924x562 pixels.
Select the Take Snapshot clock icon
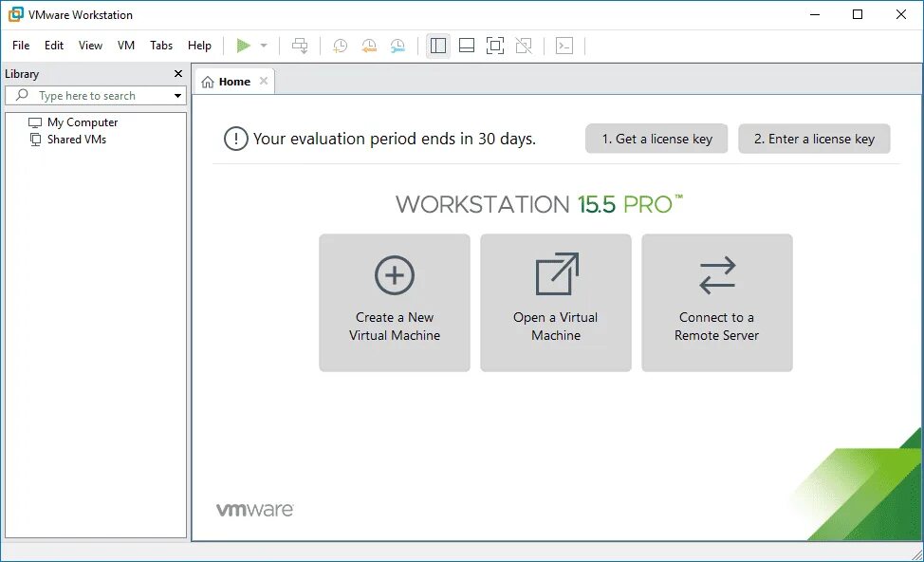(340, 46)
